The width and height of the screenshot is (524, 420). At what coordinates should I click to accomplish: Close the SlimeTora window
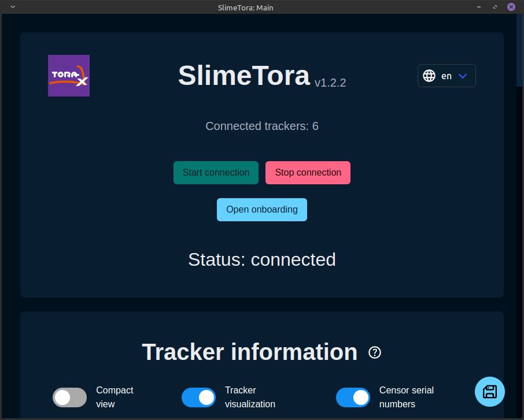(511, 7)
